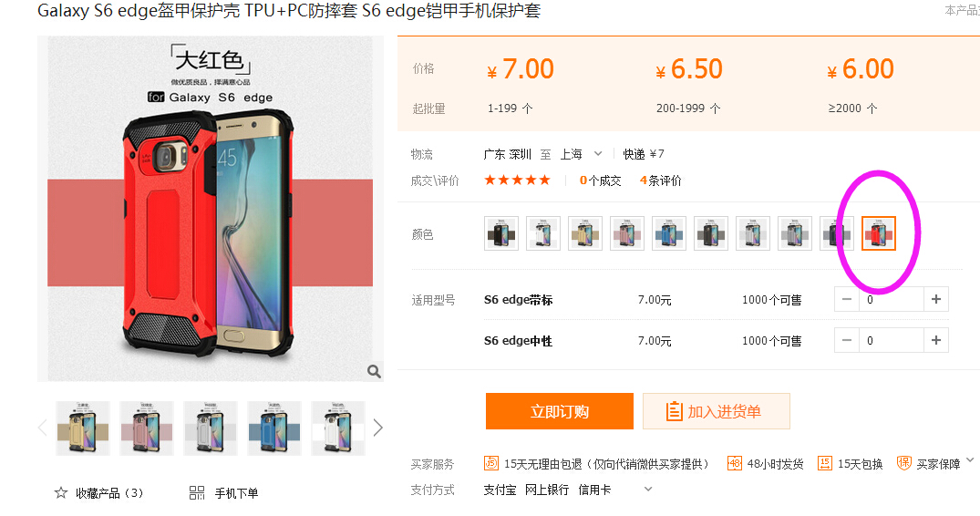Click 加入进货单 add to cart button
The image size is (980, 516).
[x=717, y=411]
